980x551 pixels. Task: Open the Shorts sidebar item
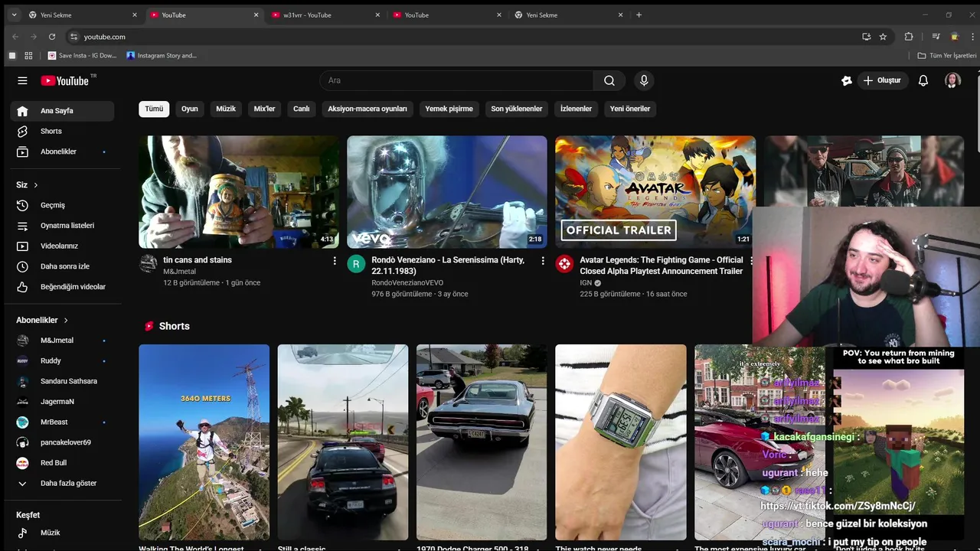pyautogui.click(x=62, y=131)
